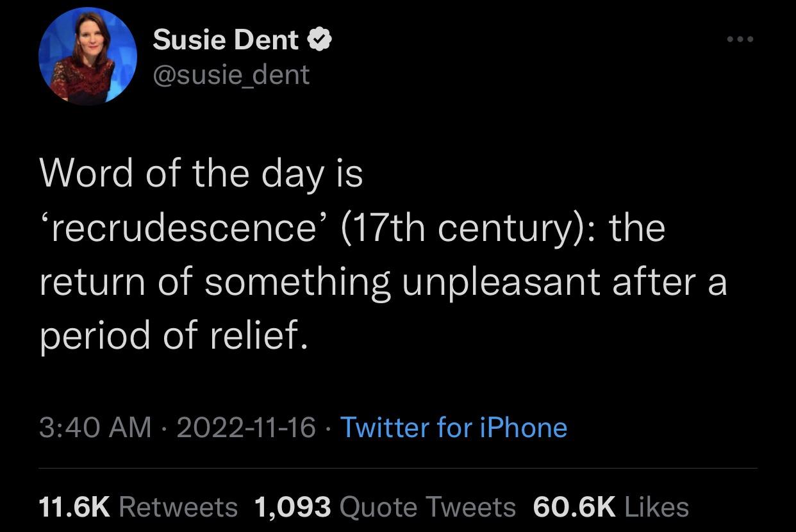796x532 pixels.
Task: Click the verified badge next to Susie Dent
Action: [x=321, y=38]
